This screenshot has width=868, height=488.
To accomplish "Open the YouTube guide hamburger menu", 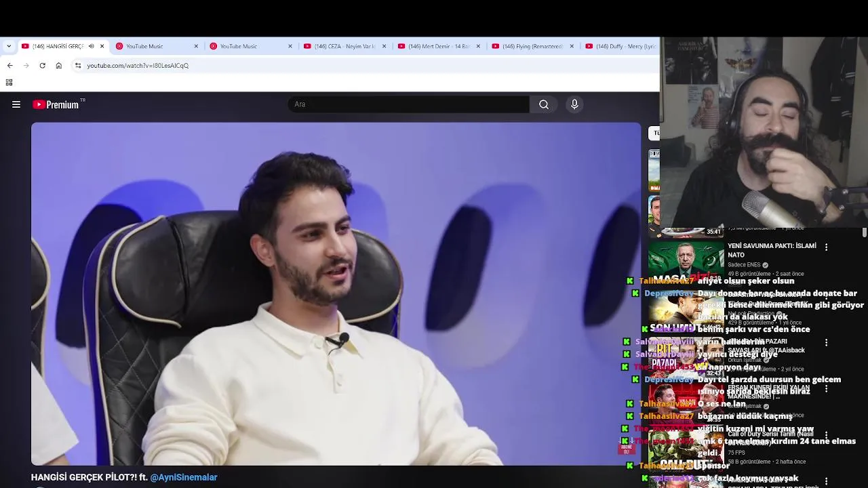I will 16,104.
